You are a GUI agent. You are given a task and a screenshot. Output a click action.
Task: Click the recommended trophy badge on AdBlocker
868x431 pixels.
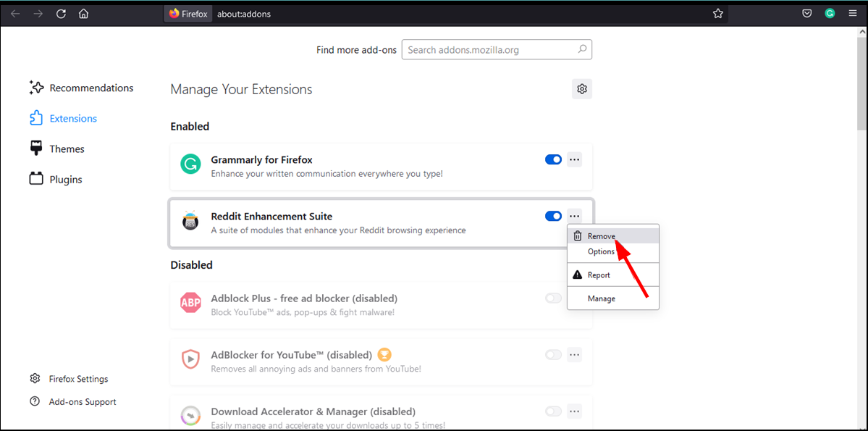(384, 354)
